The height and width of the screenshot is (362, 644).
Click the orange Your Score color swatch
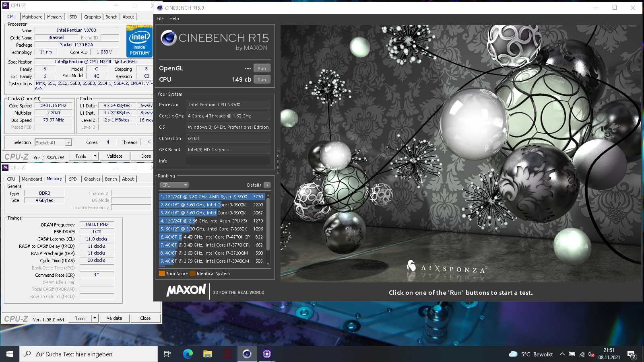[x=162, y=274]
